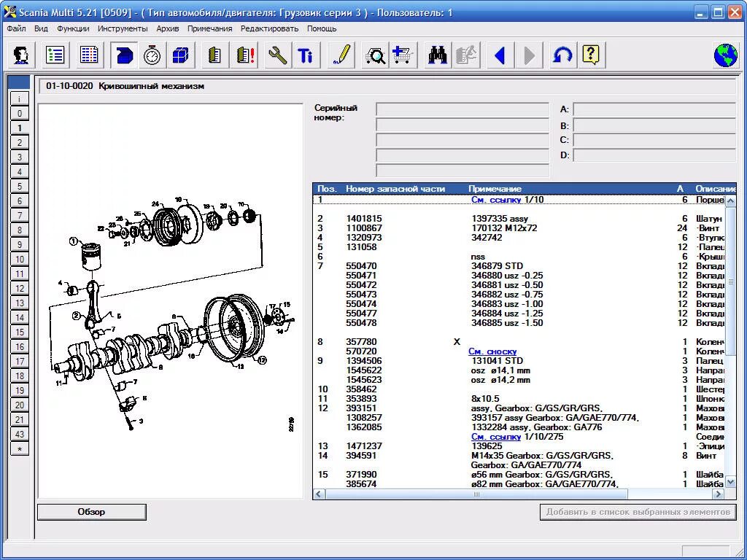This screenshot has width=747, height=560.
Task: Open the Примечания menu
Action: 209,28
